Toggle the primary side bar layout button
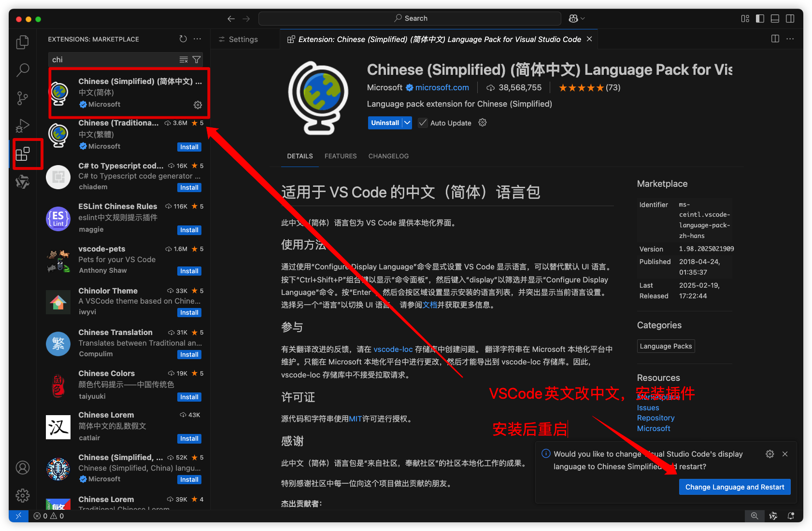The height and width of the screenshot is (531, 812). (x=760, y=18)
